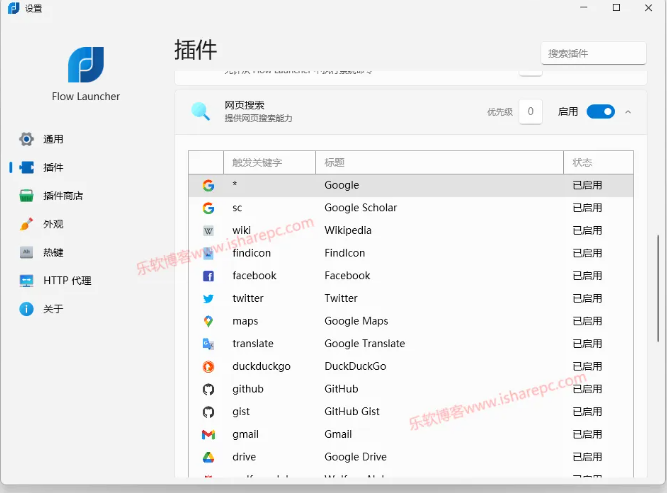This screenshot has width=667, height=498.
Task: Click the DuckDuckGo icon
Action: click(x=208, y=367)
